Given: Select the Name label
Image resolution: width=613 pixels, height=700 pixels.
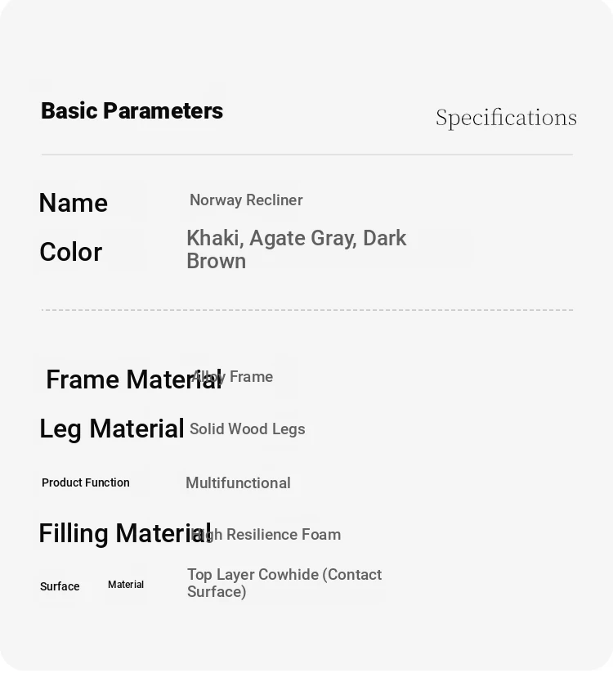Looking at the screenshot, I should 74,203.
